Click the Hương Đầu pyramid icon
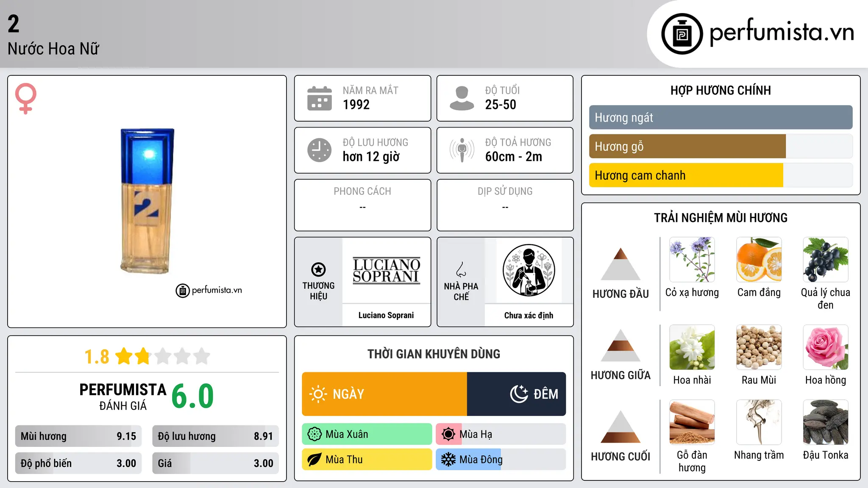Screen dimensions: 868x488 point(620,264)
